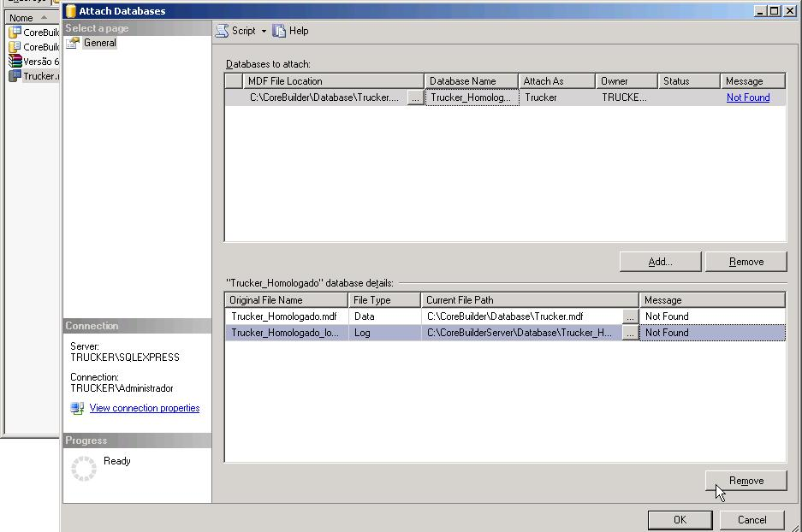Click the Original File Name column header
This screenshot has height=532, width=802.
[286, 300]
